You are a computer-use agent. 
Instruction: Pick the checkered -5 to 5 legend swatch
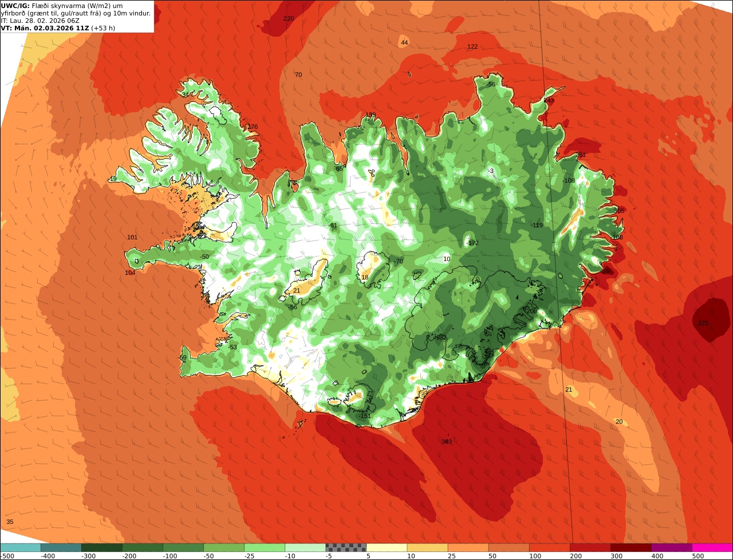[x=346, y=548]
